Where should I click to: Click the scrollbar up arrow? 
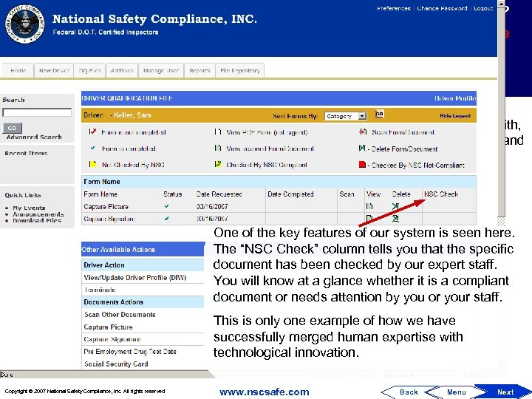501,4
